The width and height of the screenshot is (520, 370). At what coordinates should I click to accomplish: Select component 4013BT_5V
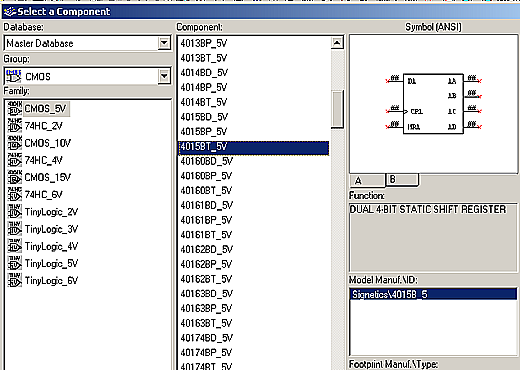click(x=204, y=58)
